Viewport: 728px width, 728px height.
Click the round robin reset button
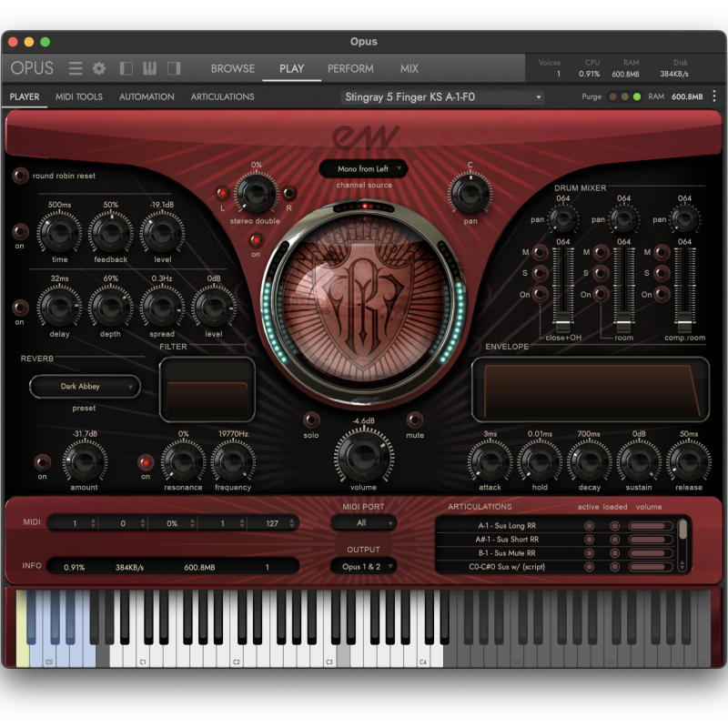click(20, 176)
